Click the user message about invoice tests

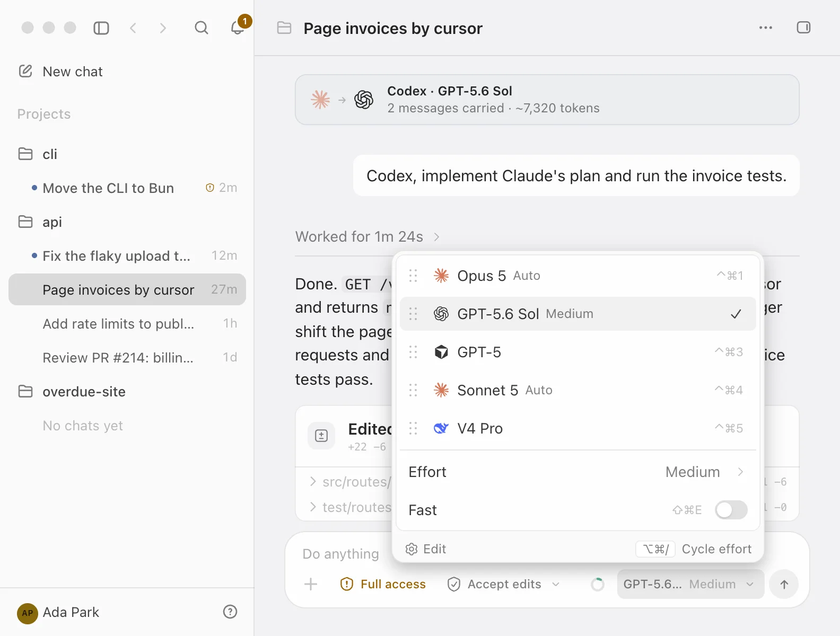coord(576,175)
